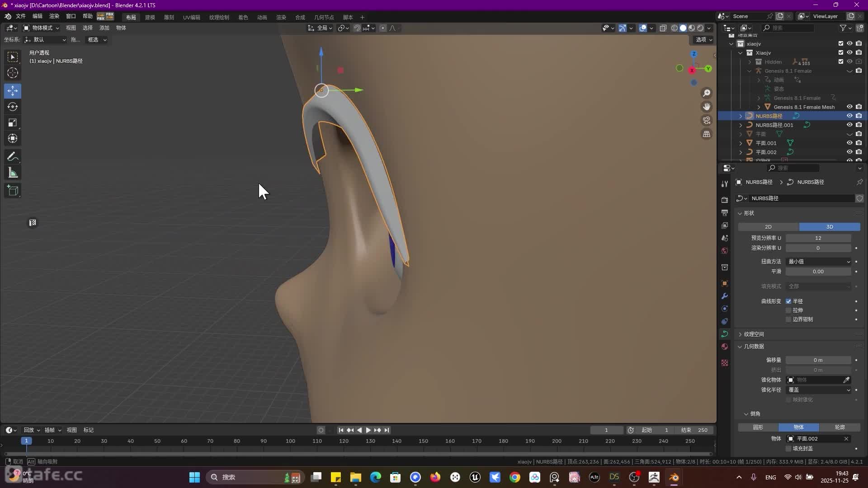Viewport: 868px width, 488px height.
Task: Select the Annotate tool
Action: (x=12, y=156)
